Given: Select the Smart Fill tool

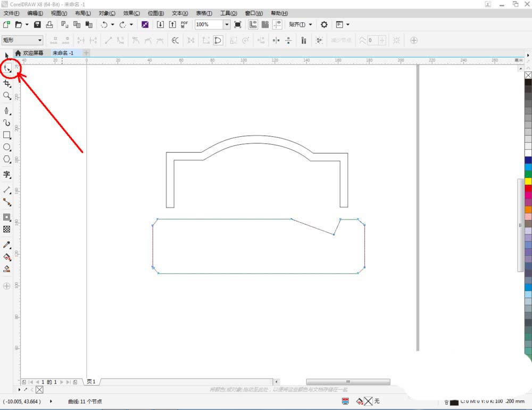Looking at the screenshot, I should point(7,269).
